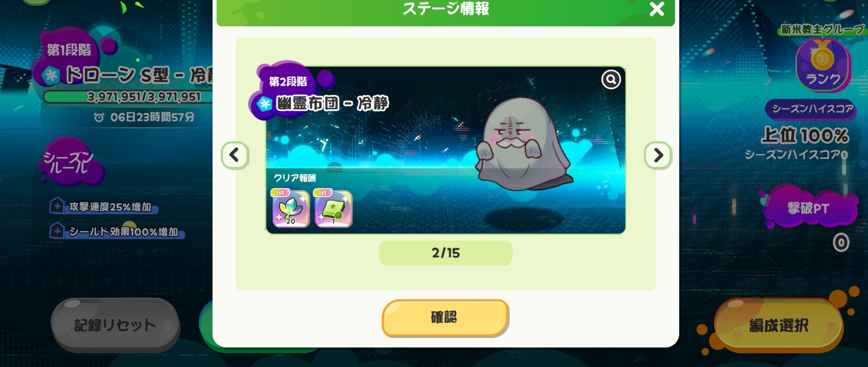Screen dimensions: 868x367
Task: Click the 2/15 stage page indicator
Action: click(x=445, y=253)
